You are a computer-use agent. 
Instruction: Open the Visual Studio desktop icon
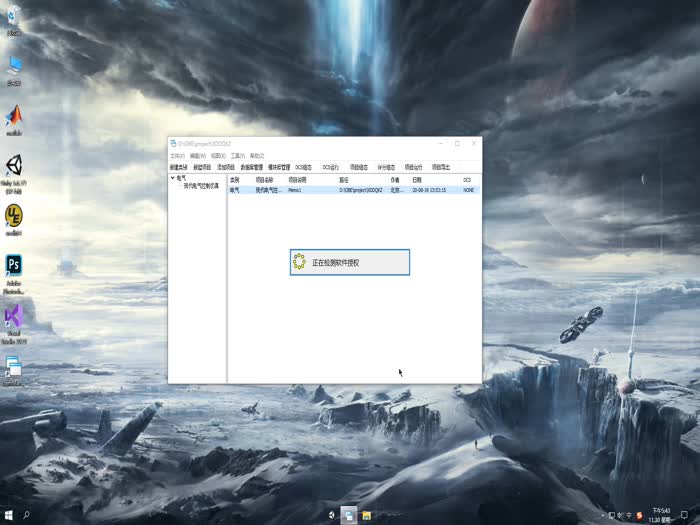pyautogui.click(x=14, y=318)
